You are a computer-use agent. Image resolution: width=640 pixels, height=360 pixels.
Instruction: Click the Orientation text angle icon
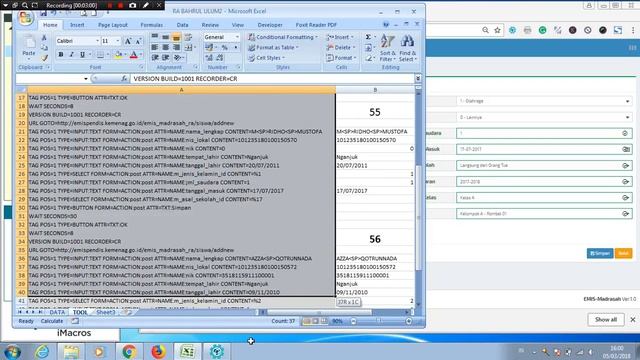(178, 58)
